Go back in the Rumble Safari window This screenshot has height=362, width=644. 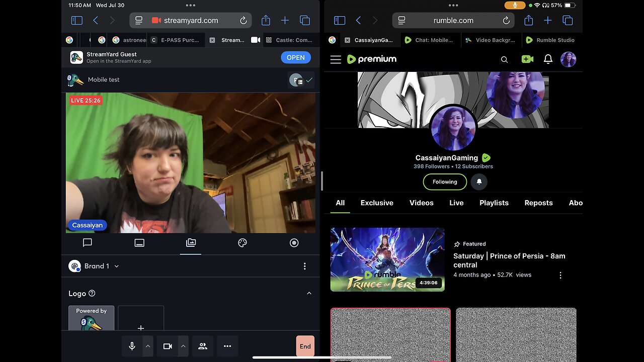[x=358, y=21]
